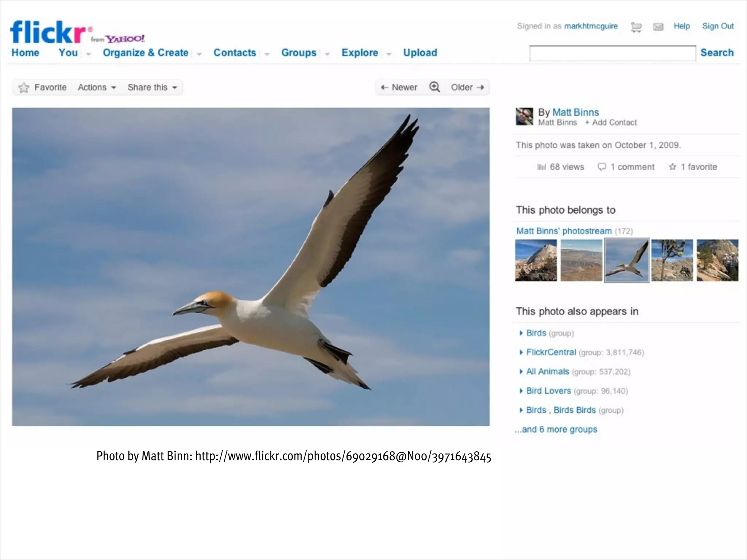This screenshot has width=747, height=560.
Task: Click the comment bubble icon
Action: [x=602, y=167]
